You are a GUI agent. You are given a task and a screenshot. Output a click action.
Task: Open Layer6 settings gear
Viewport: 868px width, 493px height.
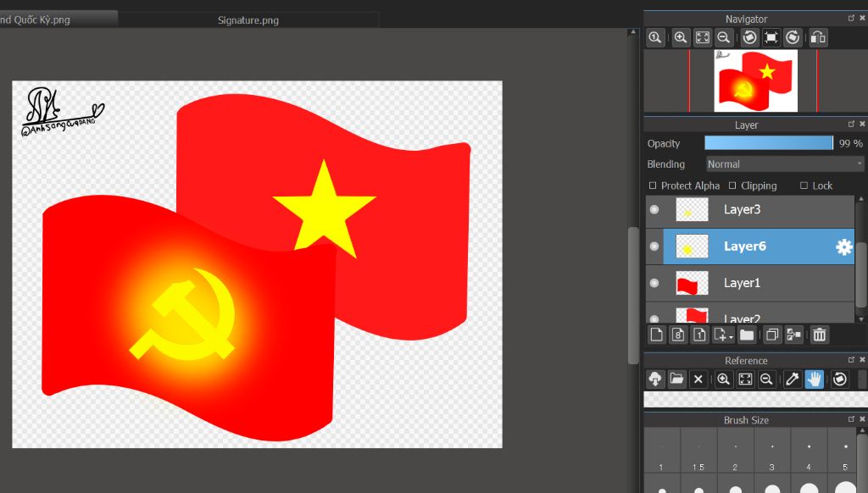[843, 246]
